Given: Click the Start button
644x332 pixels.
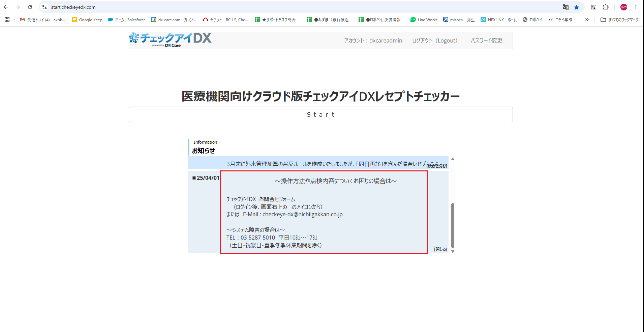Looking at the screenshot, I should point(321,114).
